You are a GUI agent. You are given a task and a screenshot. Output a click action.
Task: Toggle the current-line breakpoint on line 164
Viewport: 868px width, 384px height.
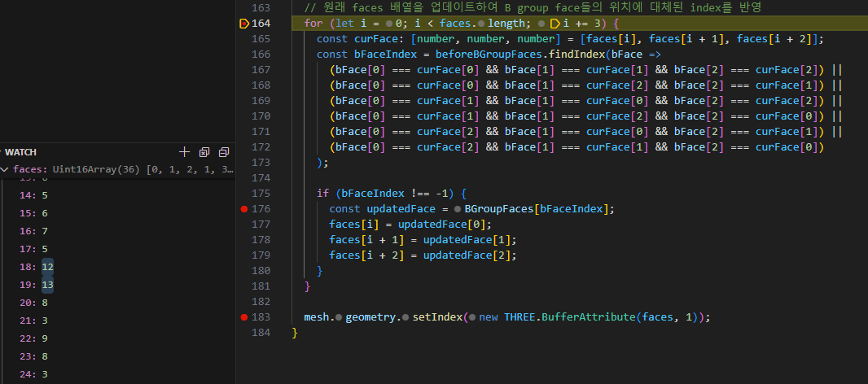coord(244,24)
